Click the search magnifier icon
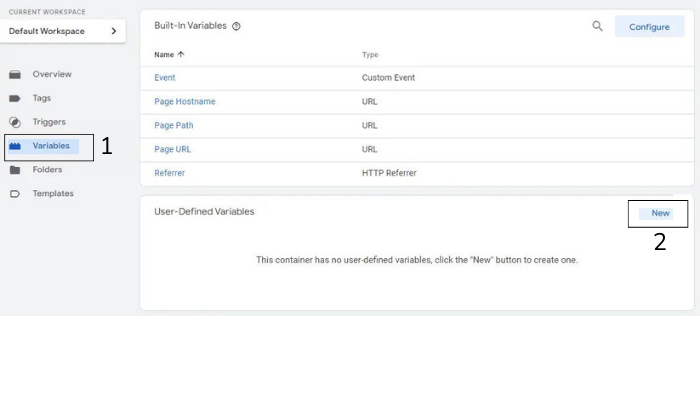Image resolution: width=700 pixels, height=400 pixels. (597, 26)
